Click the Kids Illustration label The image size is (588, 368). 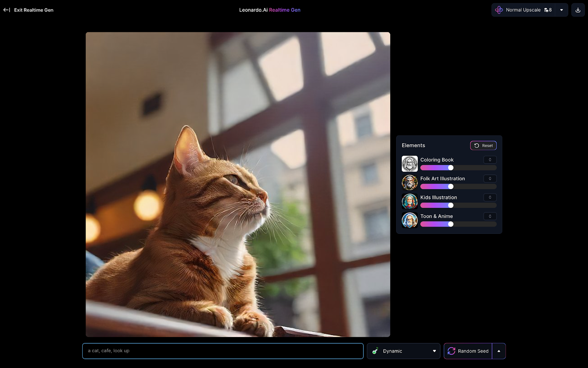point(439,197)
